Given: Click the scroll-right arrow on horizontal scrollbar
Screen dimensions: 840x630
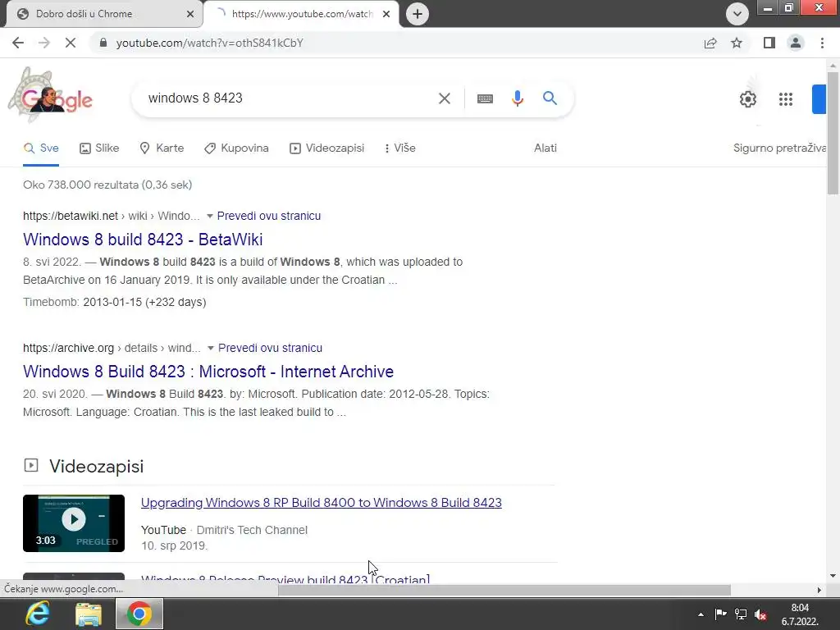Looking at the screenshot, I should coord(819,590).
